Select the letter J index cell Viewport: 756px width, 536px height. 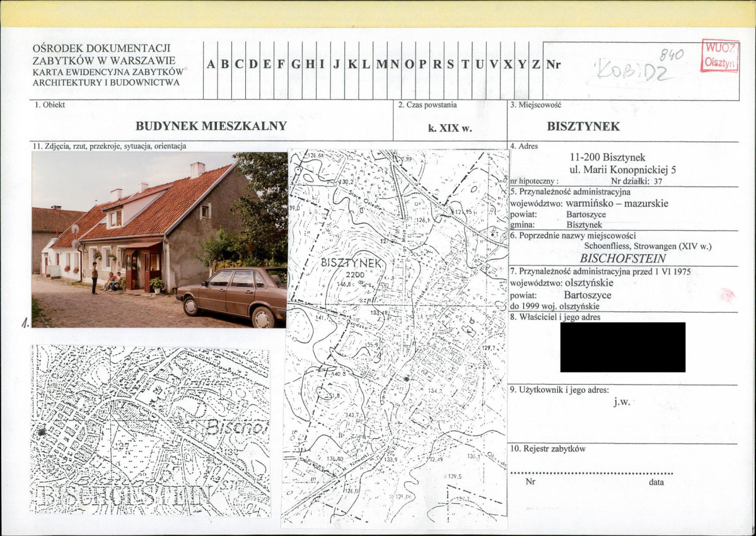[337, 64]
